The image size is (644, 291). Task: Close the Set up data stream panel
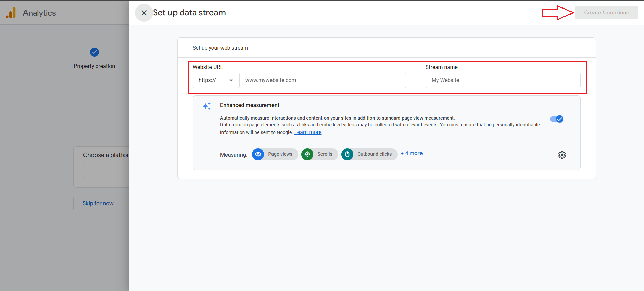coord(144,13)
